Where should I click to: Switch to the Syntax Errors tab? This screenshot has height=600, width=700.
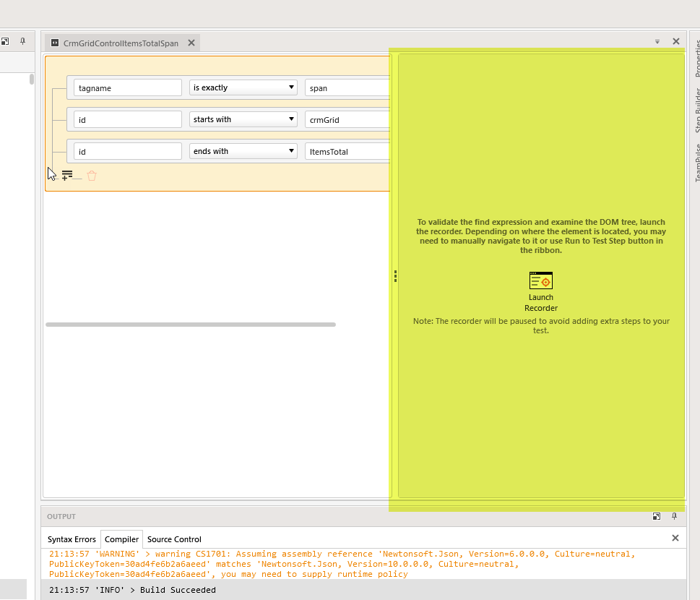click(72, 539)
